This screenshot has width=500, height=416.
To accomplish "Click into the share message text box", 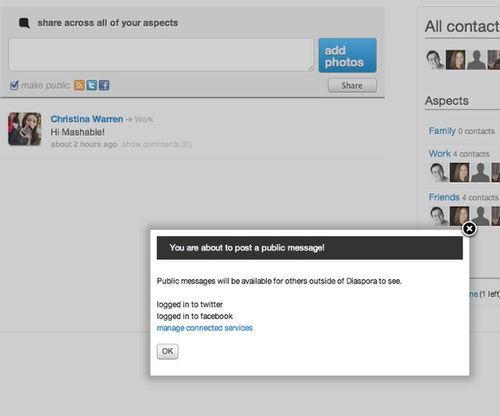I will pyautogui.click(x=161, y=55).
